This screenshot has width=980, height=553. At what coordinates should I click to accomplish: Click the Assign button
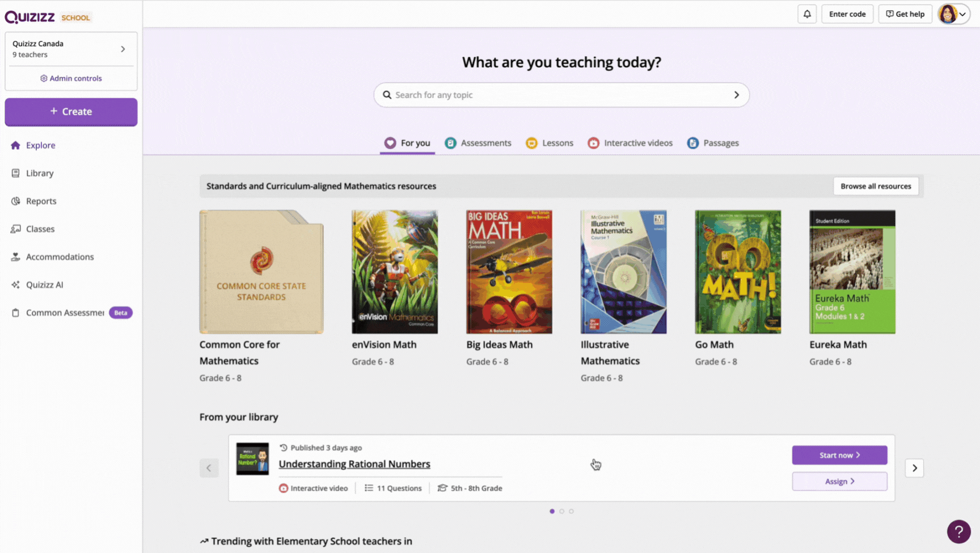(839, 481)
